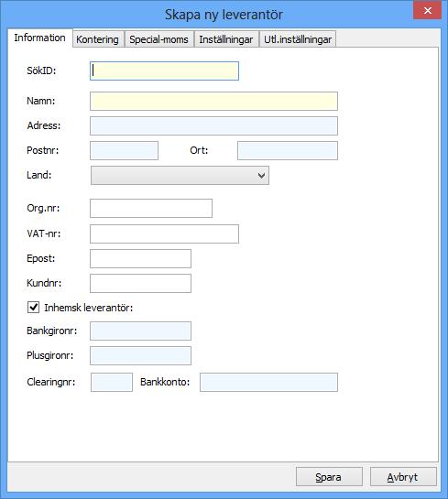
Task: Go to the Inställningar tab
Action: coord(226,39)
